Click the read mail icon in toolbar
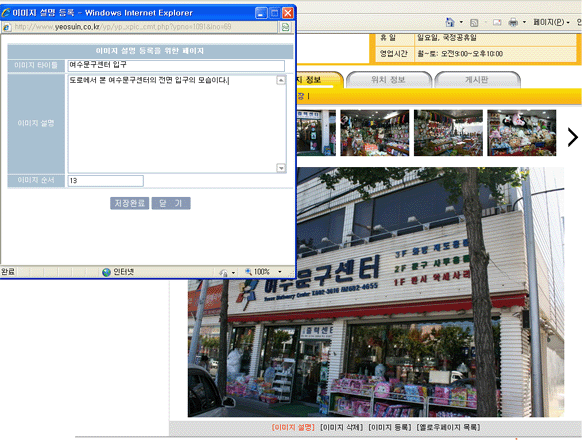Viewport: 582px width, 440px height. (x=497, y=23)
